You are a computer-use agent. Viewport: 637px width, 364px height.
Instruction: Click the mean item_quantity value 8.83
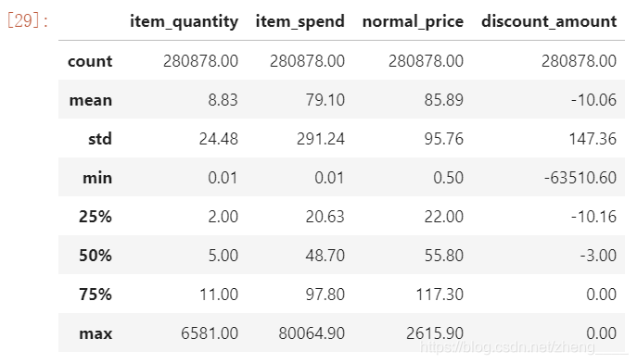tap(223, 100)
